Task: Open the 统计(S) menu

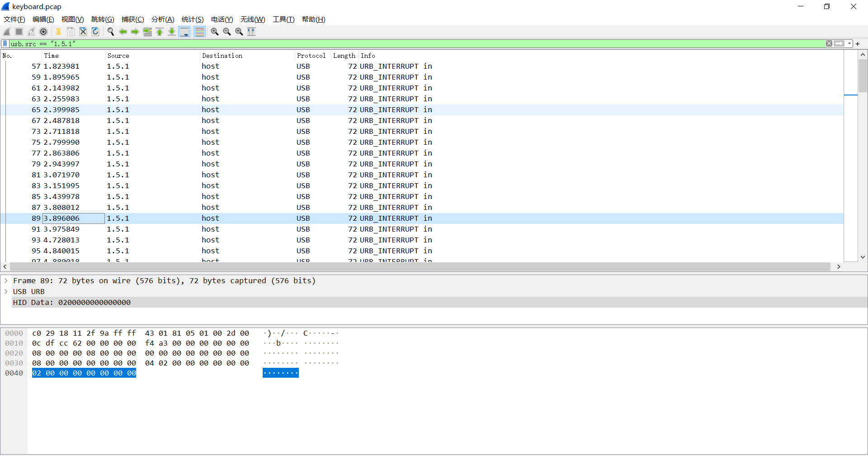Action: [x=192, y=19]
